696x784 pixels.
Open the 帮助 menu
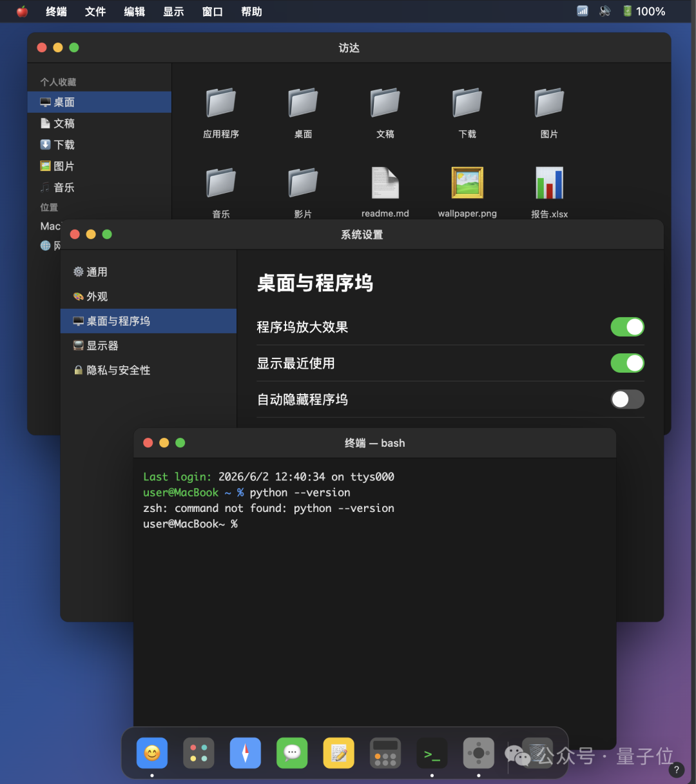(x=251, y=12)
